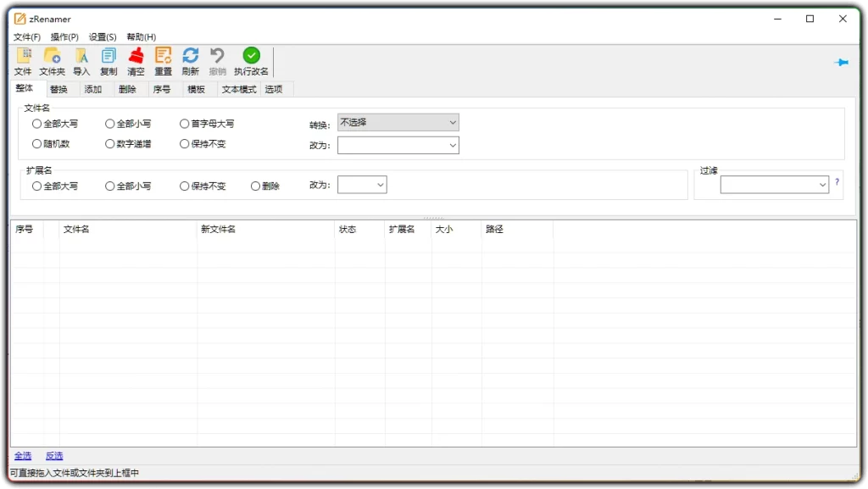This screenshot has width=868, height=489.
Task: Click the 文件 (add file) toolbar icon
Action: click(22, 60)
